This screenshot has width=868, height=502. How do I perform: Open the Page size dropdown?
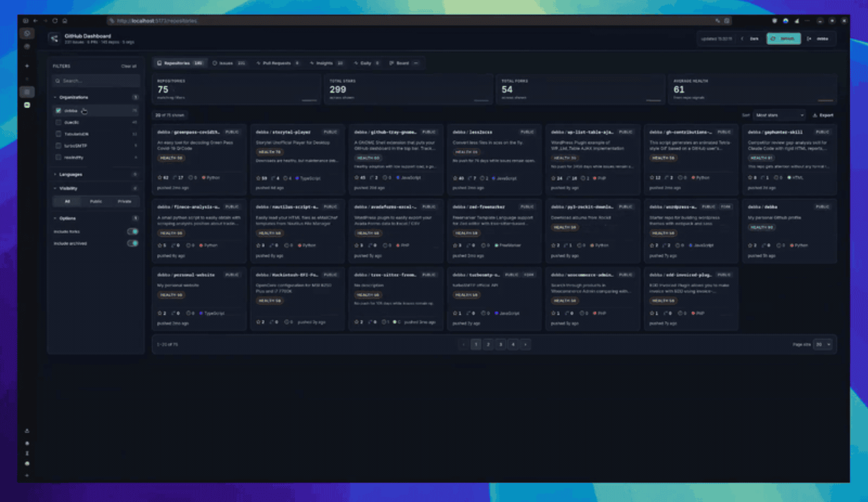click(x=822, y=344)
